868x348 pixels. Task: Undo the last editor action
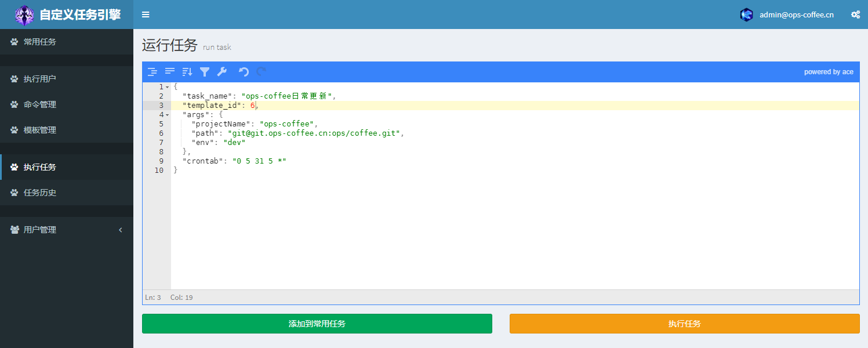coord(244,72)
